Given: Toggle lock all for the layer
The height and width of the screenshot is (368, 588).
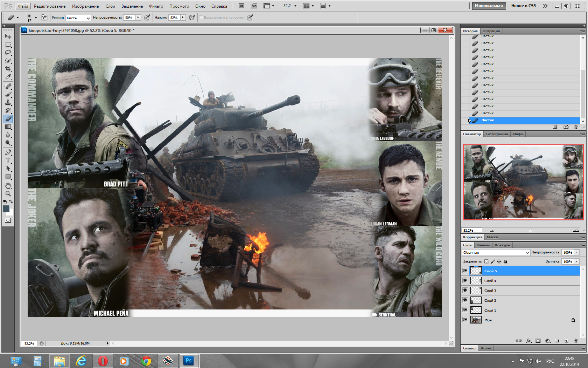Looking at the screenshot, I should 505,261.
